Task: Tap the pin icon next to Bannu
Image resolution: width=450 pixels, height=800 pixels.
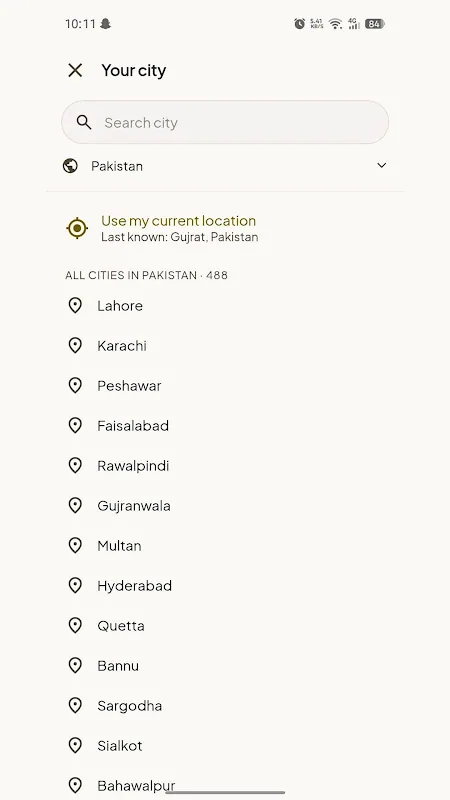Action: tap(75, 666)
